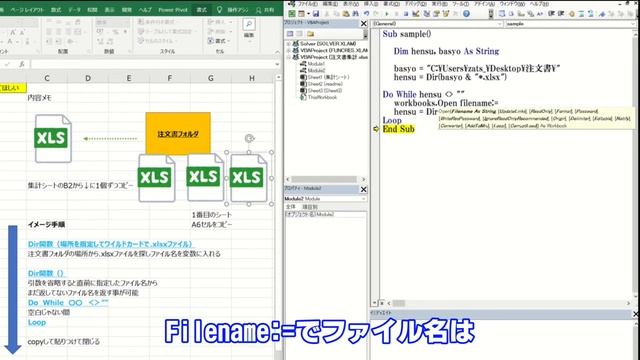Click column header D in Excel
The image size is (640, 360).
click(88, 78)
